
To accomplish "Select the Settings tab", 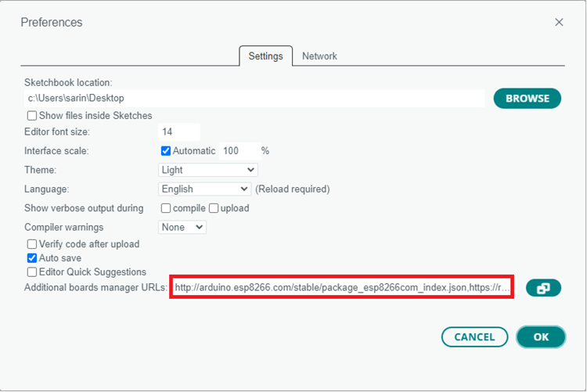I will pos(265,56).
